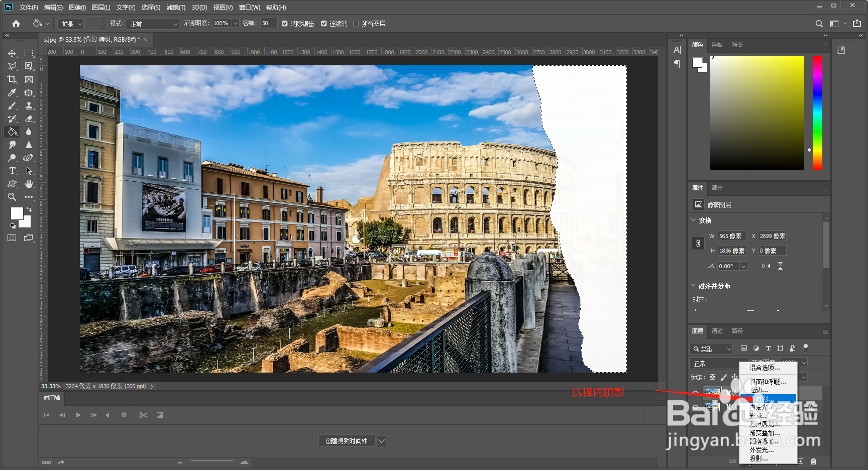Open search magnifier in options bar
This screenshot has height=470, width=868.
pyautogui.click(x=819, y=24)
